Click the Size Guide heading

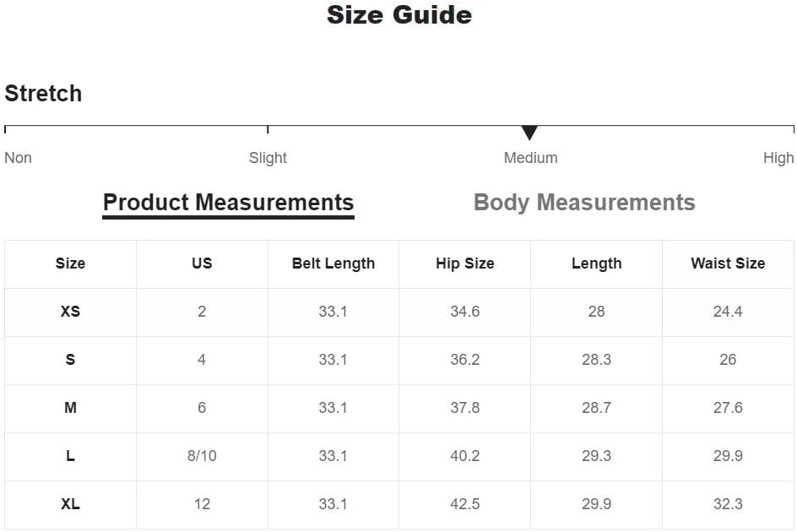point(399,14)
